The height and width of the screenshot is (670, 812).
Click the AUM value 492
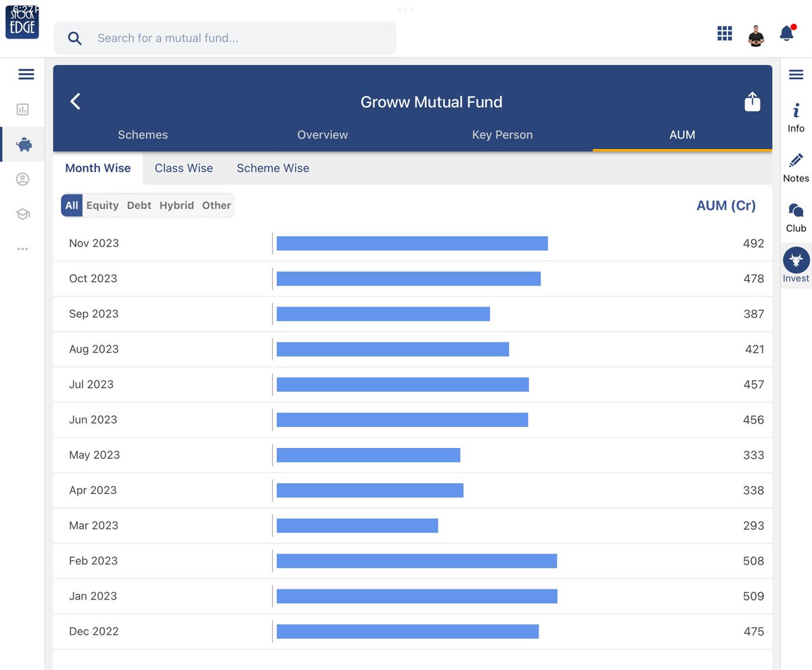[x=753, y=243]
